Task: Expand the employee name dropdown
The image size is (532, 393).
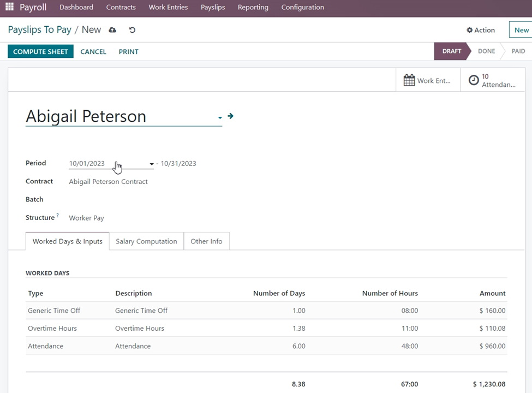Action: 220,117
